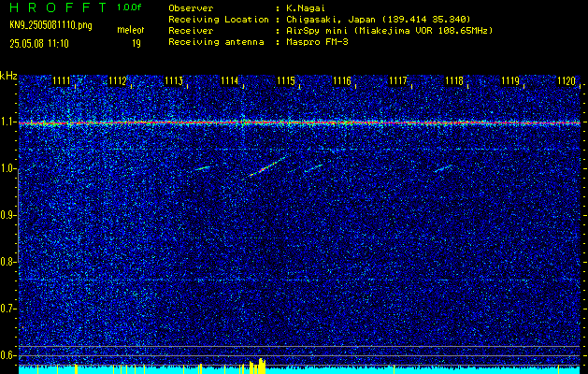Click the meteor count value 19

point(136,44)
